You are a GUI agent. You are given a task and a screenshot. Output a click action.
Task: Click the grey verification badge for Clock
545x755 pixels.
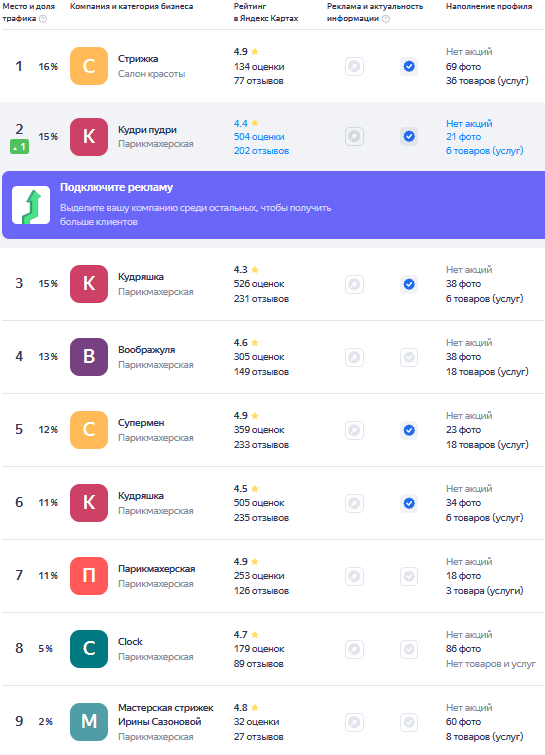pyautogui.click(x=409, y=649)
